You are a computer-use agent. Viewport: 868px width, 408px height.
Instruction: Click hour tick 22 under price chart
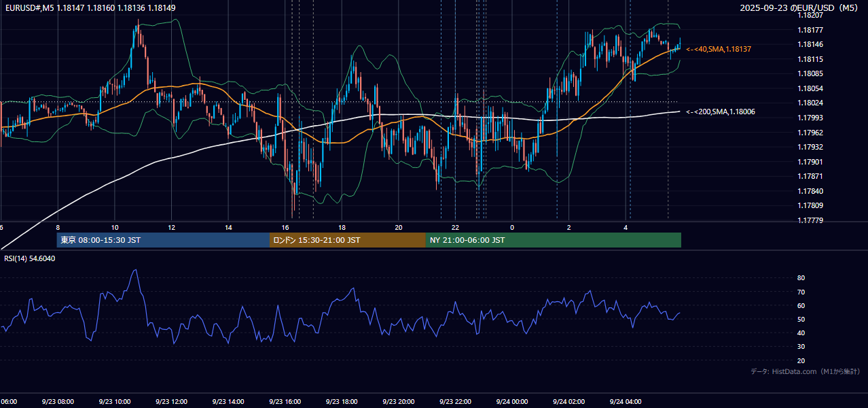[x=455, y=227]
